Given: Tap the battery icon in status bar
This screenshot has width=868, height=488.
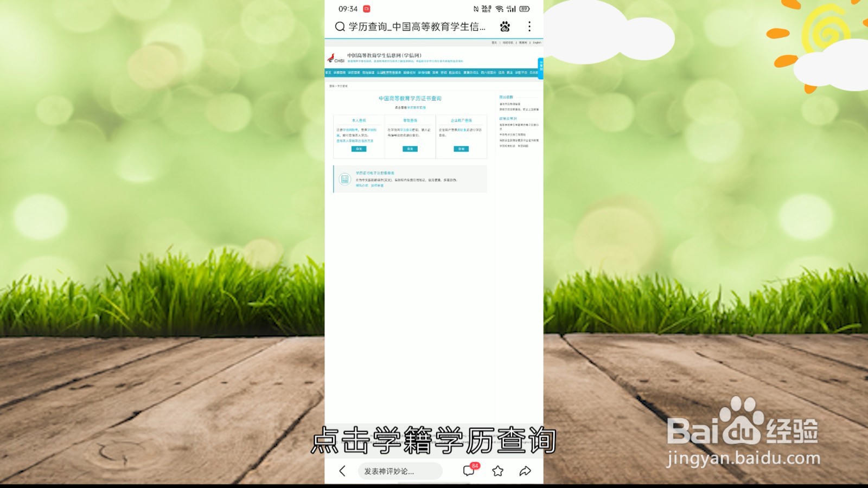Looking at the screenshot, I should (x=524, y=9).
